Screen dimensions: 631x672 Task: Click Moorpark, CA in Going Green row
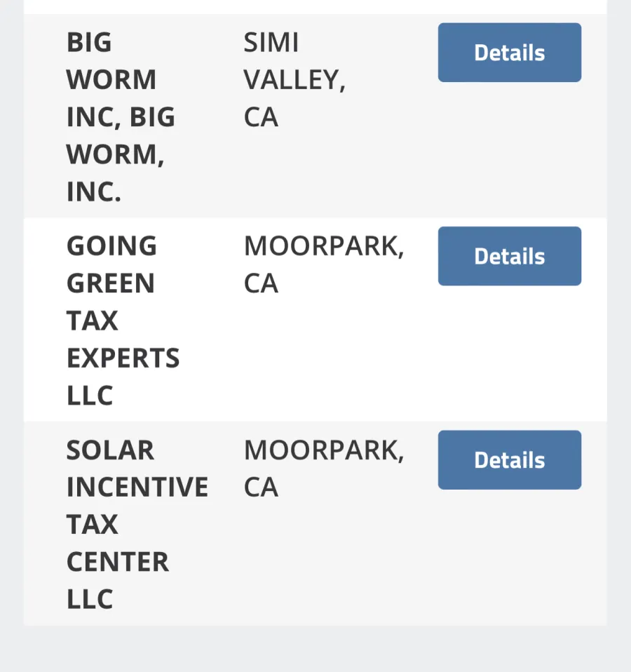pyautogui.click(x=324, y=264)
